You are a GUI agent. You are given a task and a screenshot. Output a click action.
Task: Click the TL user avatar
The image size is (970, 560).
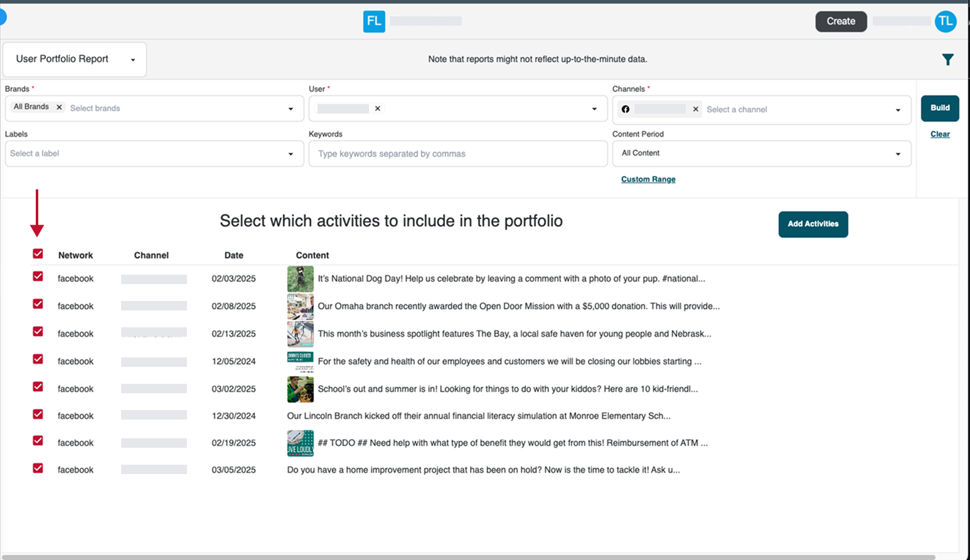point(945,21)
